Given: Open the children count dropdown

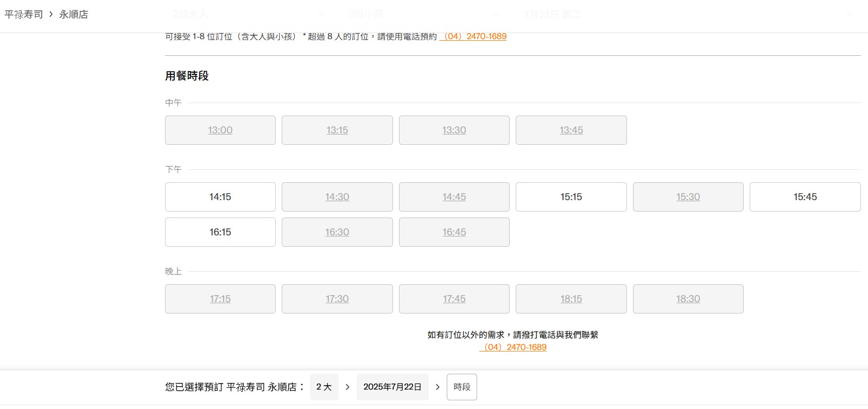Looking at the screenshot, I should (x=425, y=14).
